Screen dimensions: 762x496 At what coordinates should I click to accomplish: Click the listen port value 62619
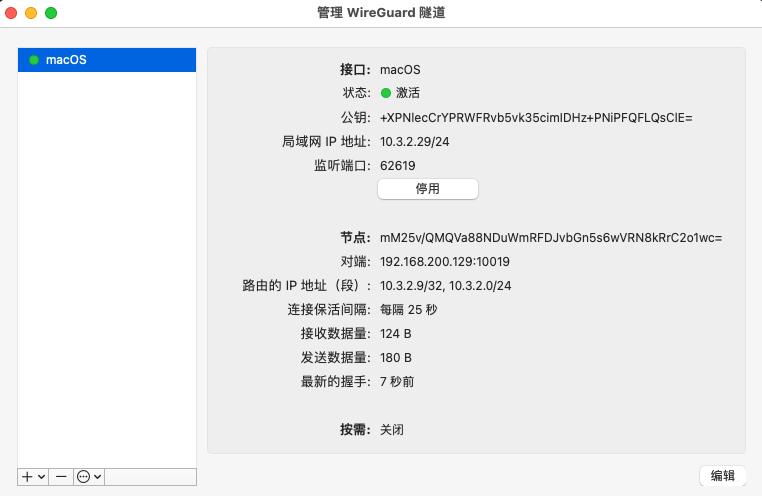coord(398,166)
